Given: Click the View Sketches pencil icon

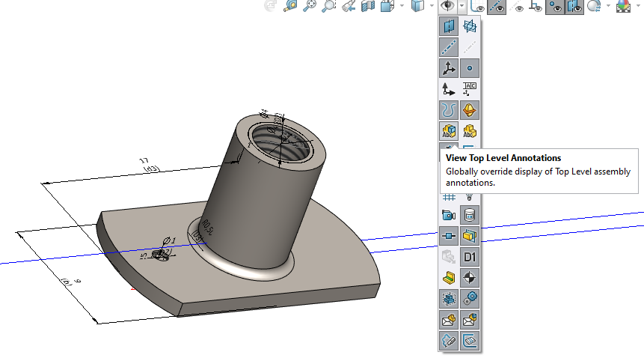Looking at the screenshot, I should [449, 341].
